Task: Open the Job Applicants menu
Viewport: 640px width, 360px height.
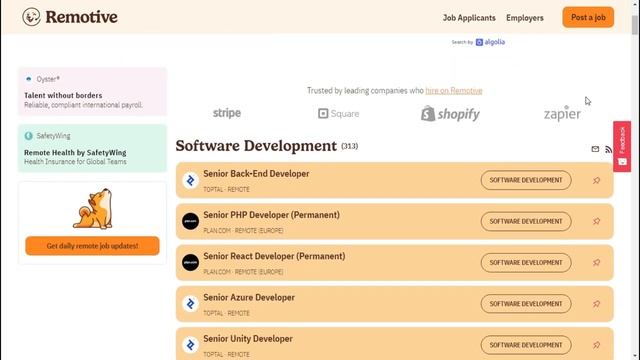Action: point(469,18)
